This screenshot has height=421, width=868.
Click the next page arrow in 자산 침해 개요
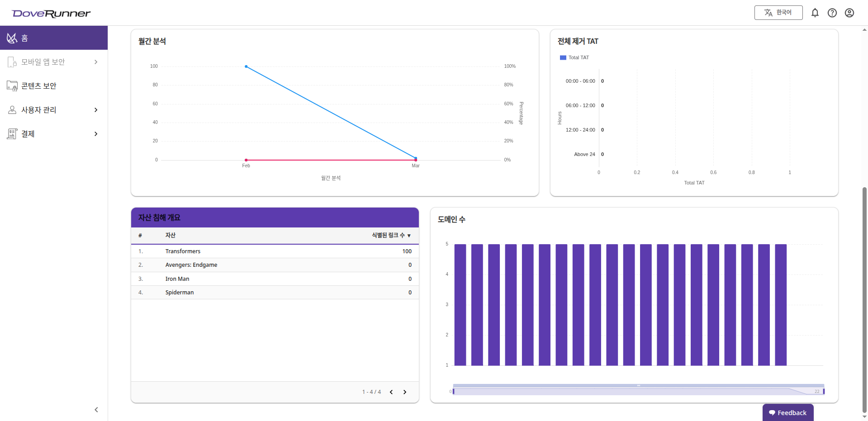coord(405,392)
